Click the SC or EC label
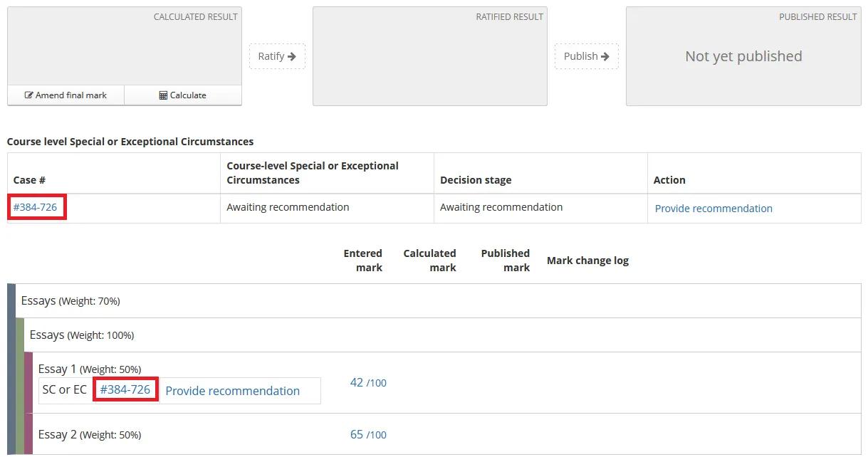 click(x=65, y=390)
